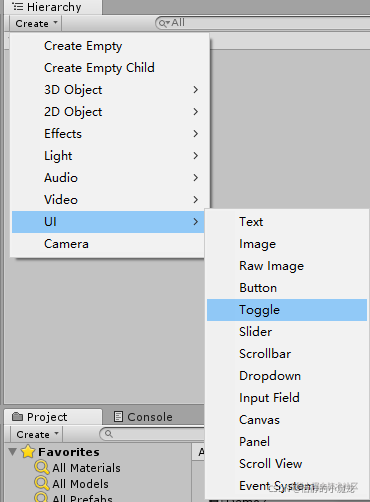The image size is (370, 502).
Task: Click the Hierarchy panel list icon
Action: point(18,7)
